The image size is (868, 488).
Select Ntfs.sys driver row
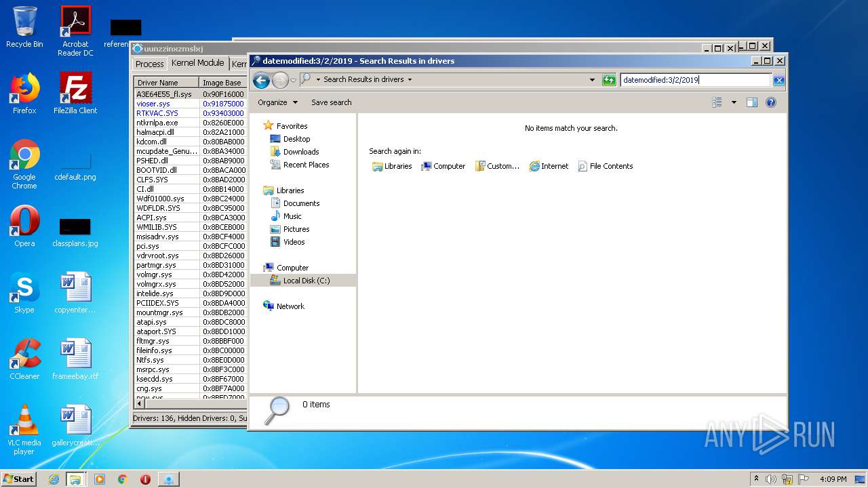pos(190,360)
